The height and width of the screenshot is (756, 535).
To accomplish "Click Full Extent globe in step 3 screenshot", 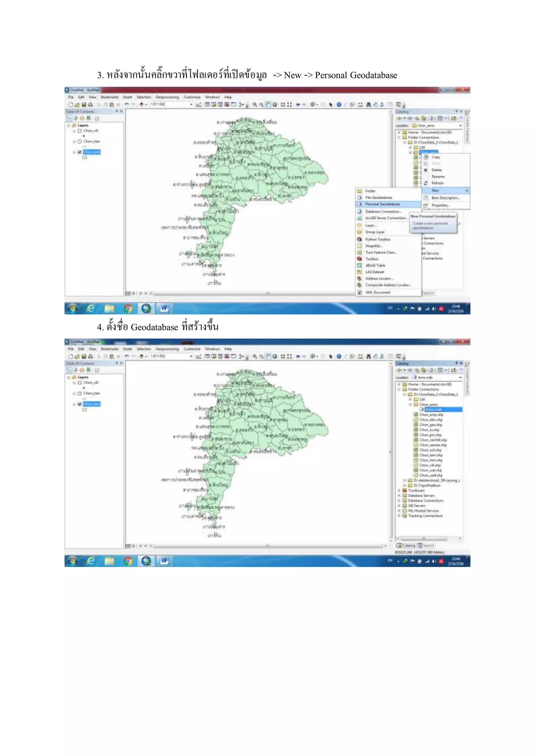I will pyautogui.click(x=274, y=105).
